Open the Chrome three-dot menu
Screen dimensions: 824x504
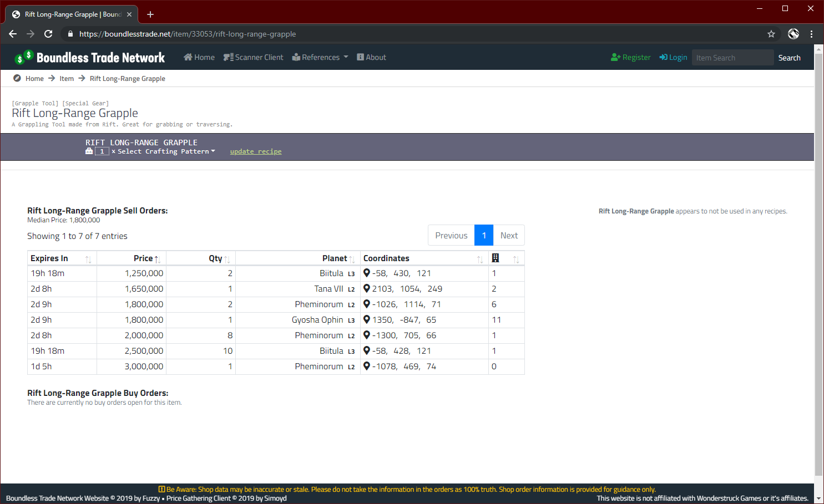(811, 34)
